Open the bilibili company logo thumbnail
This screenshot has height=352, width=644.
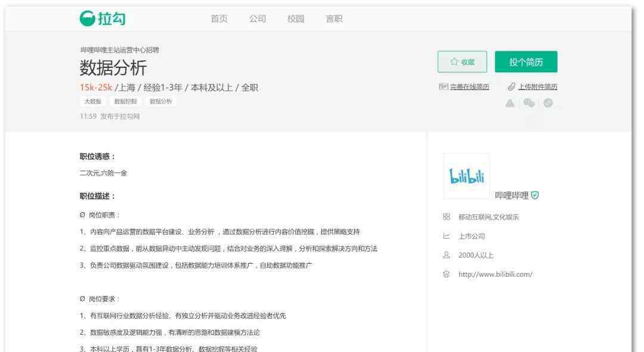466,176
